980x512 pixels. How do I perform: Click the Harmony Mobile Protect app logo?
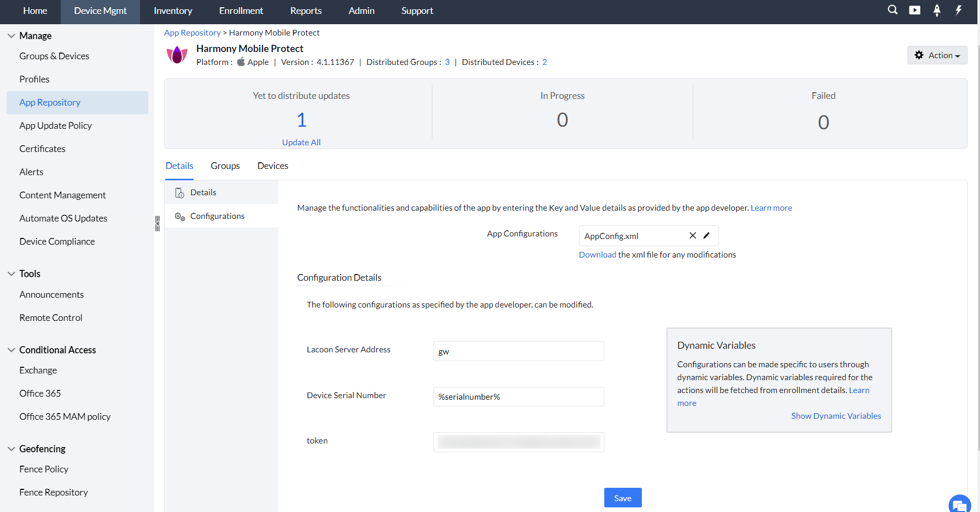pos(177,55)
